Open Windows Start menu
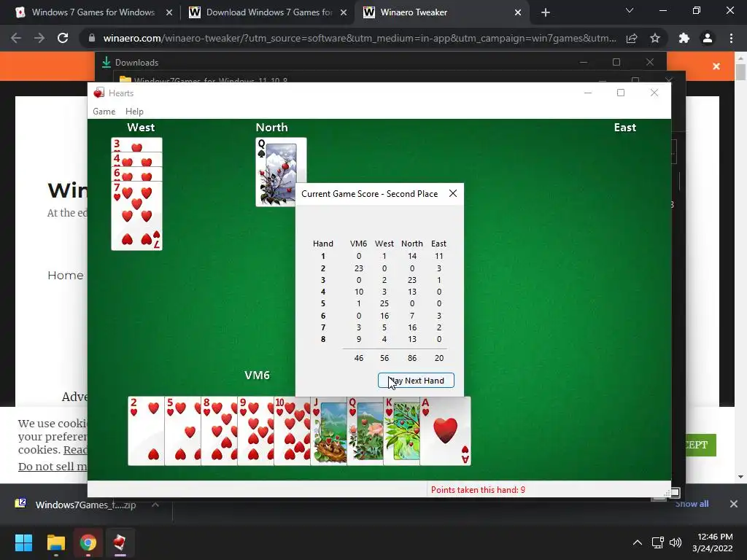 pos(23,542)
